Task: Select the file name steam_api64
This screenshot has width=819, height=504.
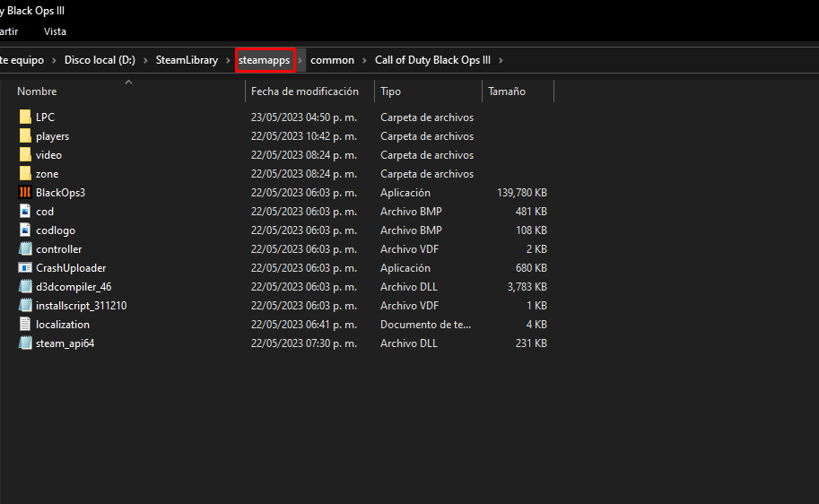Action: tap(65, 343)
